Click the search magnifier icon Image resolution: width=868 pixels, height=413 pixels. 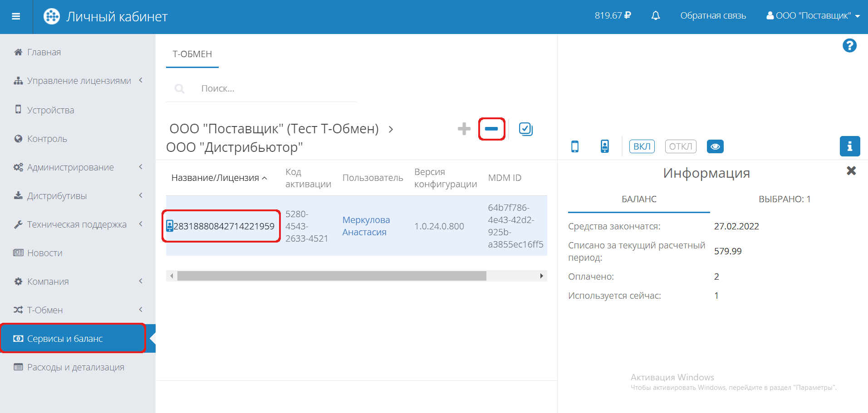180,88
